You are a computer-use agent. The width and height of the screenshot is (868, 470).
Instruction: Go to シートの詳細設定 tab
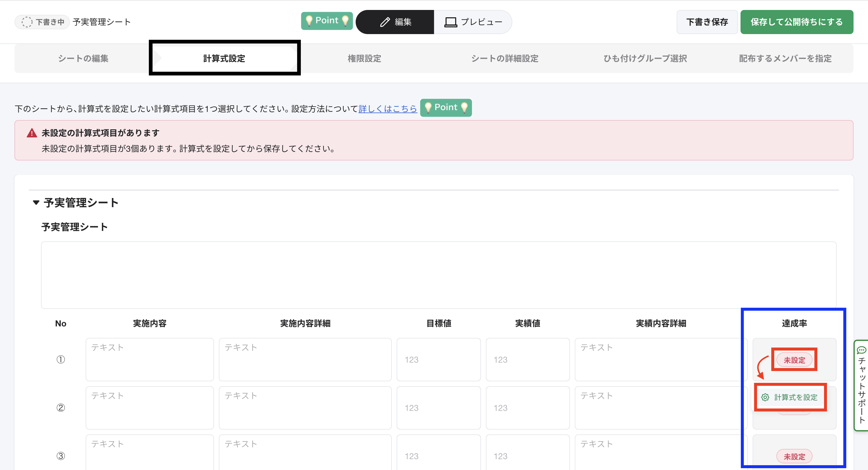pyautogui.click(x=505, y=58)
